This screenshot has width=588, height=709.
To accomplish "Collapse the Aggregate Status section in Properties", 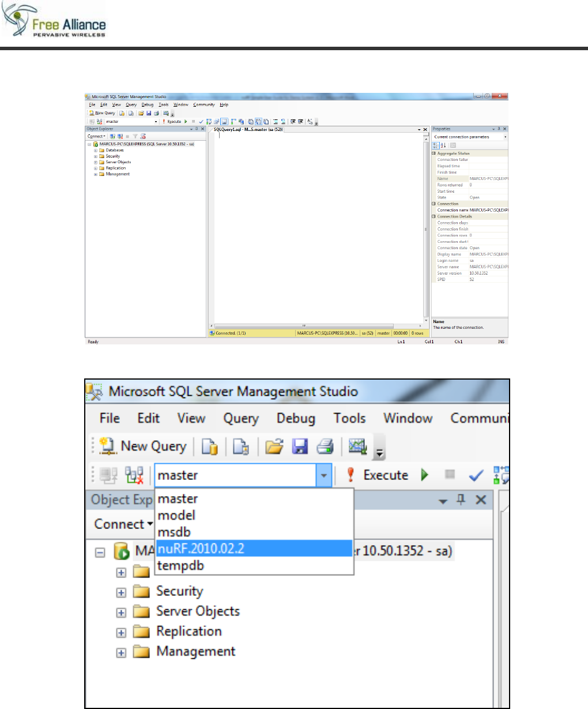I will (x=434, y=153).
